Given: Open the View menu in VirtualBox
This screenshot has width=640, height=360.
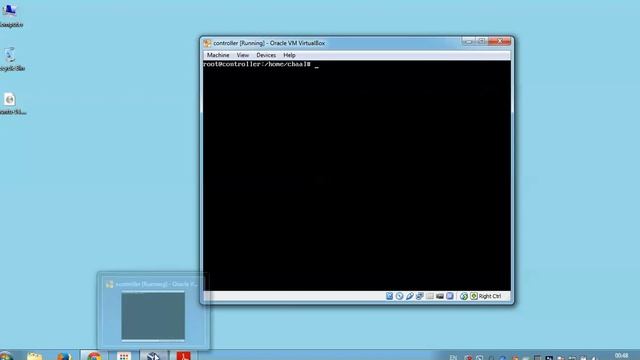Looking at the screenshot, I should (x=243, y=55).
